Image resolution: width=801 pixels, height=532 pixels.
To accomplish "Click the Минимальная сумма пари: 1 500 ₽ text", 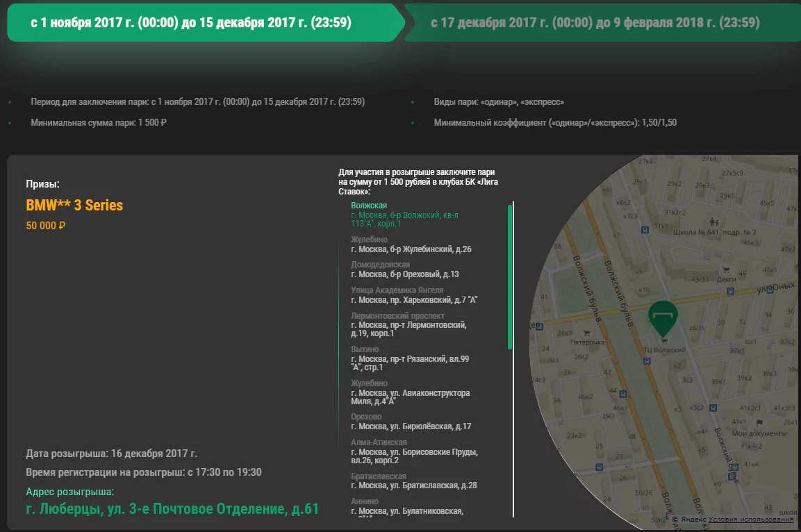I will pos(99,122).
